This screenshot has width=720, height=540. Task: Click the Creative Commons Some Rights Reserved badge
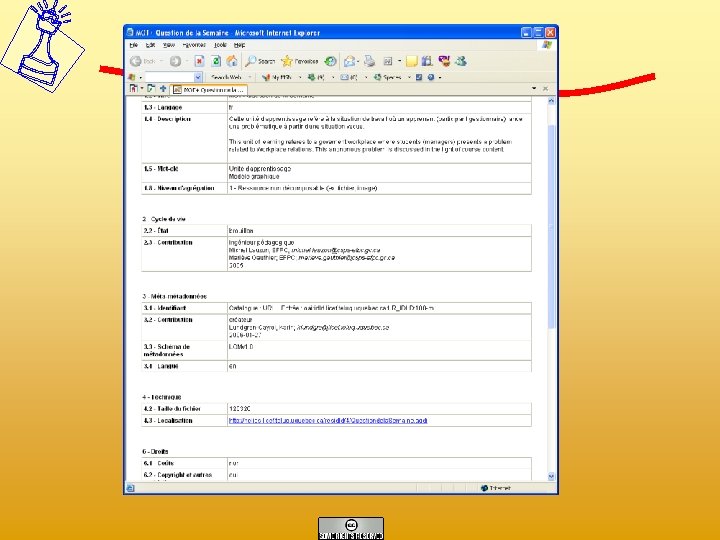tap(351, 528)
